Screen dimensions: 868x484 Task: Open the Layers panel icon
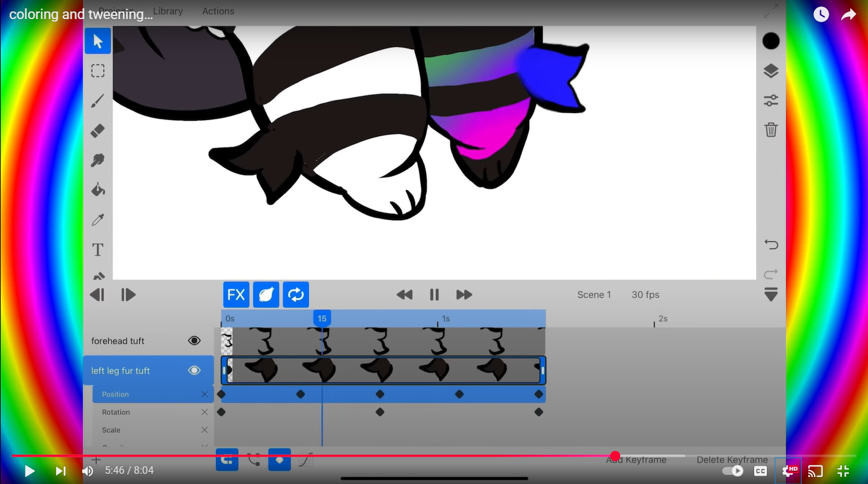[x=771, y=71]
